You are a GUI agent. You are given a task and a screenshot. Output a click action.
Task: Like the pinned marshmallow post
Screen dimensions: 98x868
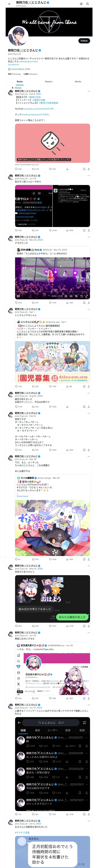(50, 169)
